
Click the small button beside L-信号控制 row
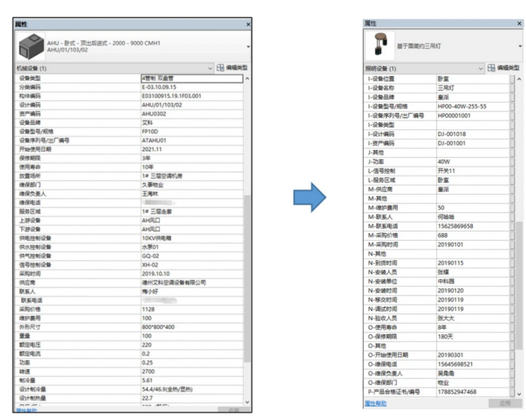512,170
